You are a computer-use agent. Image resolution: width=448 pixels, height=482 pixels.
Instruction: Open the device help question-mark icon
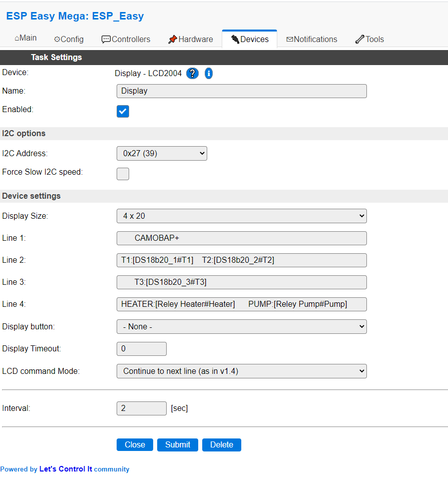[x=192, y=74]
